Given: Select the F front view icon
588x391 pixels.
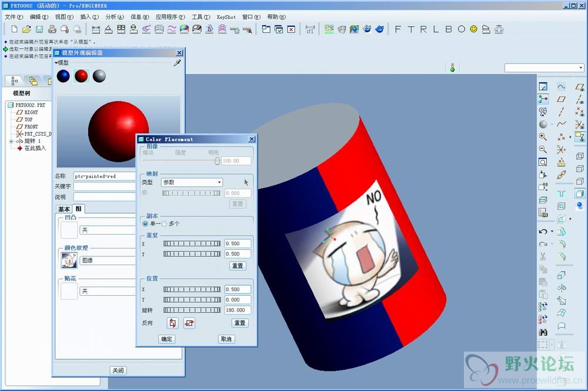Looking at the screenshot, I should click(398, 29).
